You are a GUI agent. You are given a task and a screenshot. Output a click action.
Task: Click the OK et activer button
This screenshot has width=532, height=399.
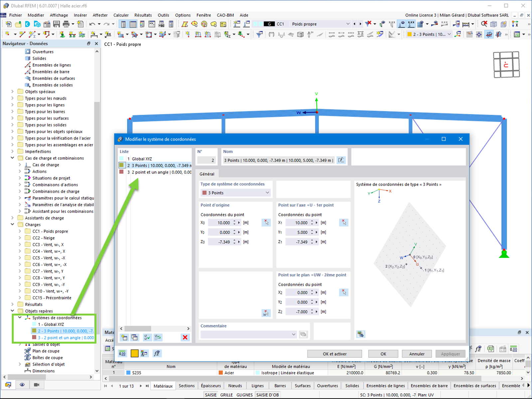click(334, 354)
